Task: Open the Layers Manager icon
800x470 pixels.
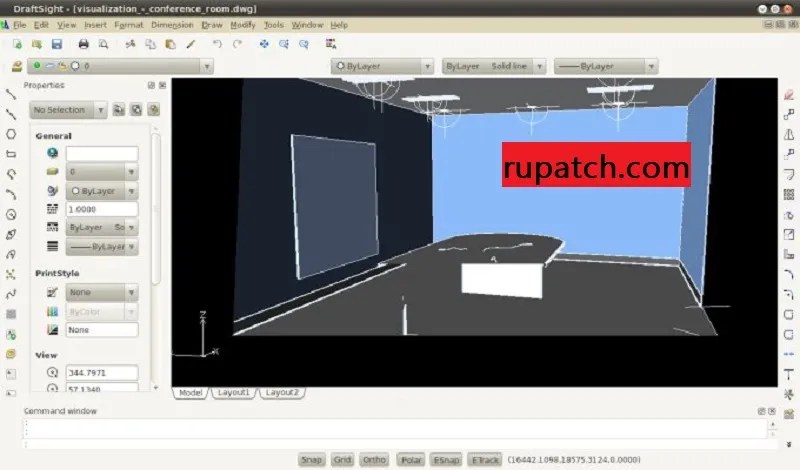Action: pyautogui.click(x=17, y=66)
